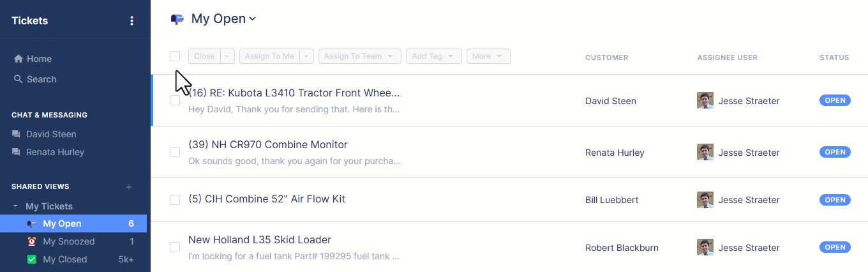Click Jesse Straeter's avatar in first ticket row
The width and height of the screenshot is (868, 272).
click(705, 101)
